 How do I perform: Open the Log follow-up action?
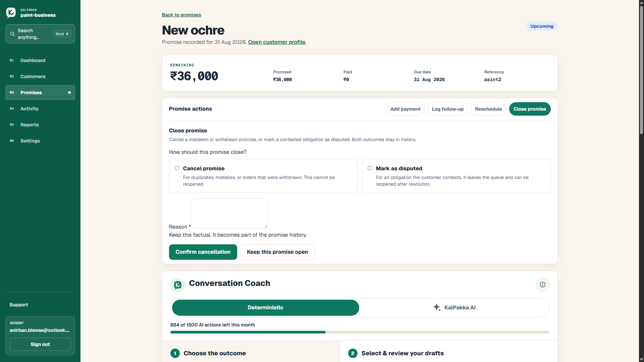tap(447, 109)
